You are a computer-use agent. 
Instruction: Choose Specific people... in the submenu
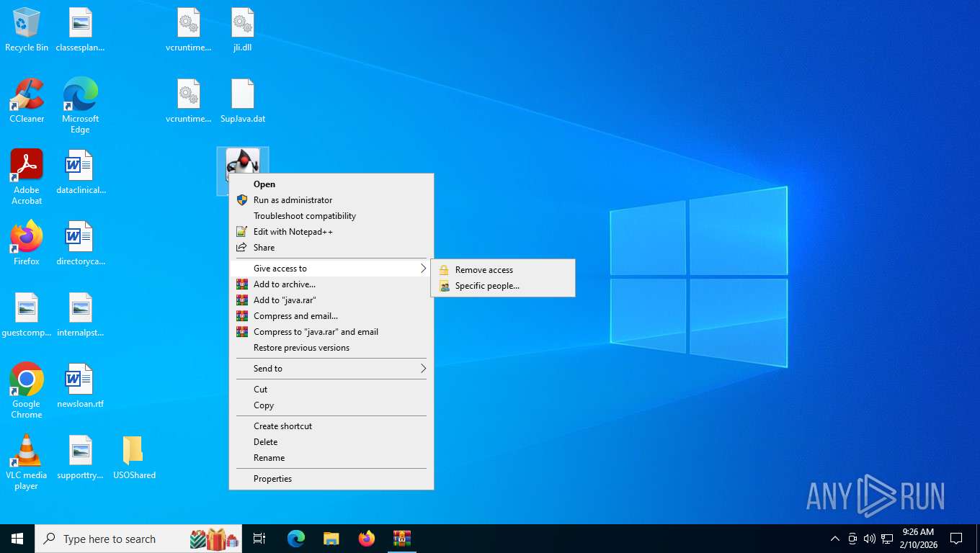coord(503,286)
